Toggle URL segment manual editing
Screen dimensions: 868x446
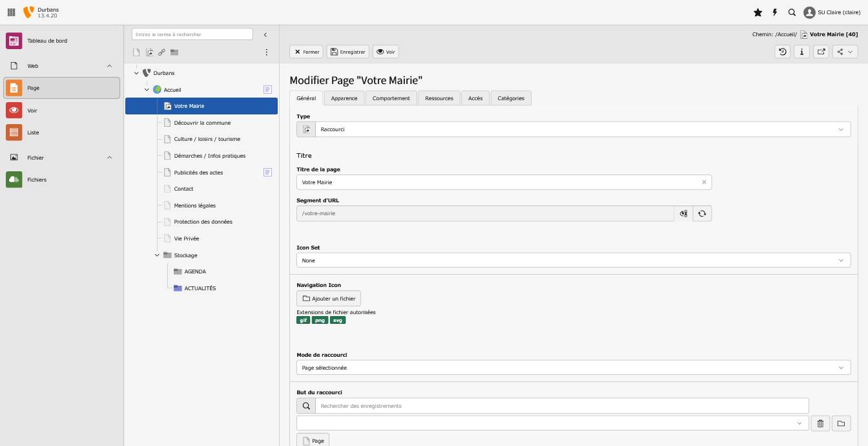tap(683, 213)
